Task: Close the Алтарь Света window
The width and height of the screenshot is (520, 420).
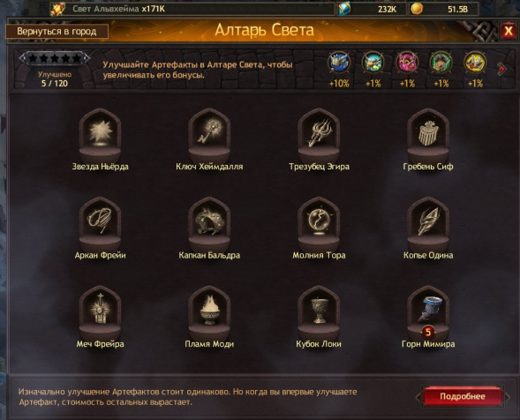Action: coord(508,31)
